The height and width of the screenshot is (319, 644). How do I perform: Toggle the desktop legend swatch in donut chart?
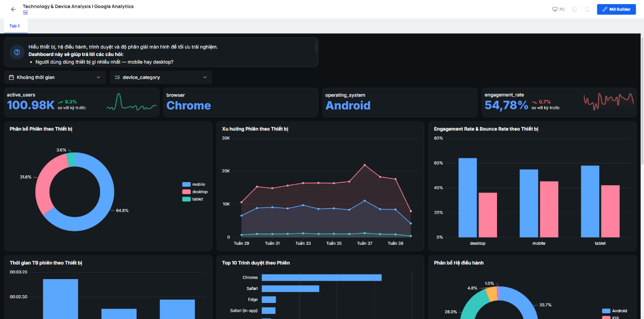pos(186,192)
